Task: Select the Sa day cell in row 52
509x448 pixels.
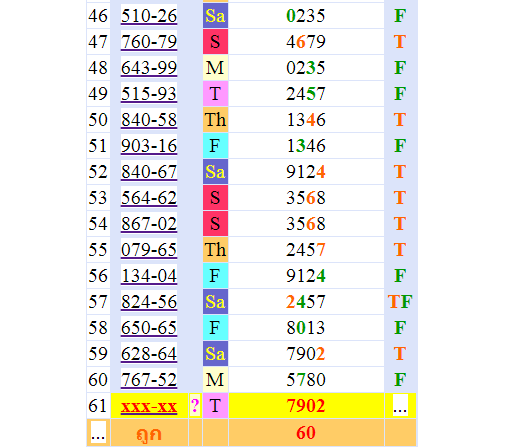Action: point(215,172)
